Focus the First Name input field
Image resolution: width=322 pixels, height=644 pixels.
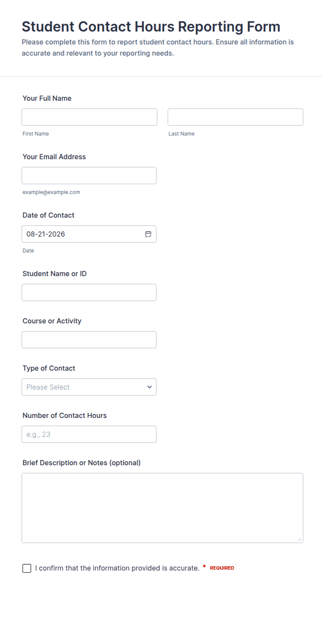89,117
